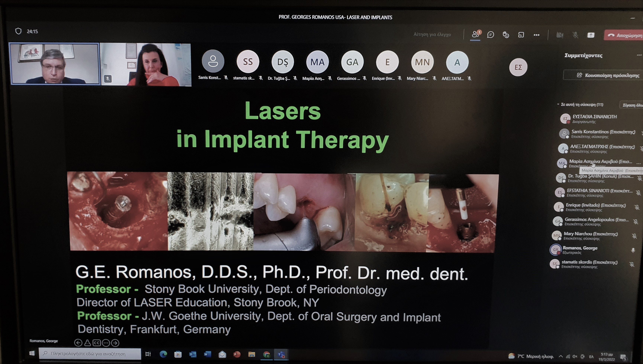Image resolution: width=643 pixels, height=364 pixels.
Task: Open slide more options ellipsis control
Action: pyautogui.click(x=106, y=343)
